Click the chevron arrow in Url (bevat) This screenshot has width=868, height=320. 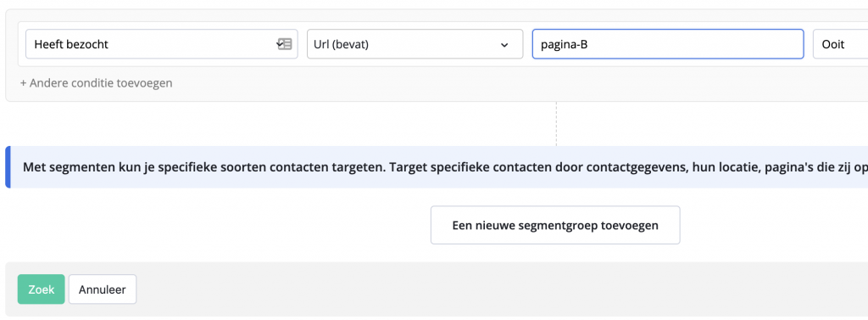click(x=504, y=45)
